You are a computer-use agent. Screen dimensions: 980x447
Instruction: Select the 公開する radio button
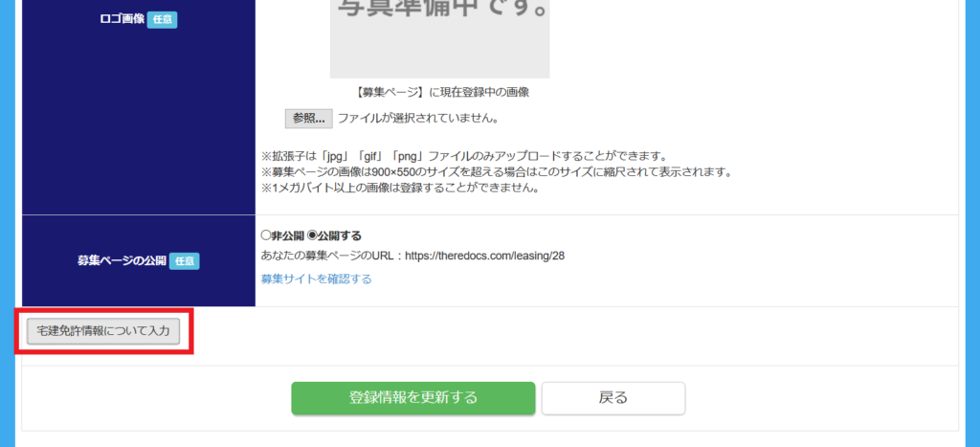coord(312,235)
